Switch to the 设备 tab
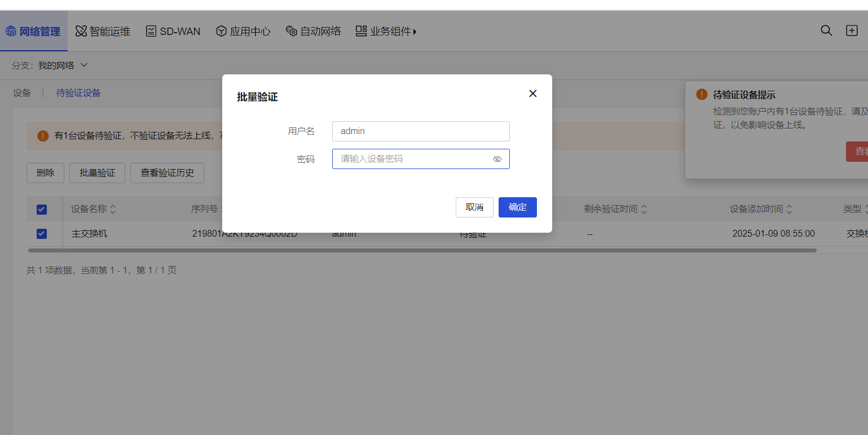Image resolution: width=868 pixels, height=435 pixels. [22, 93]
